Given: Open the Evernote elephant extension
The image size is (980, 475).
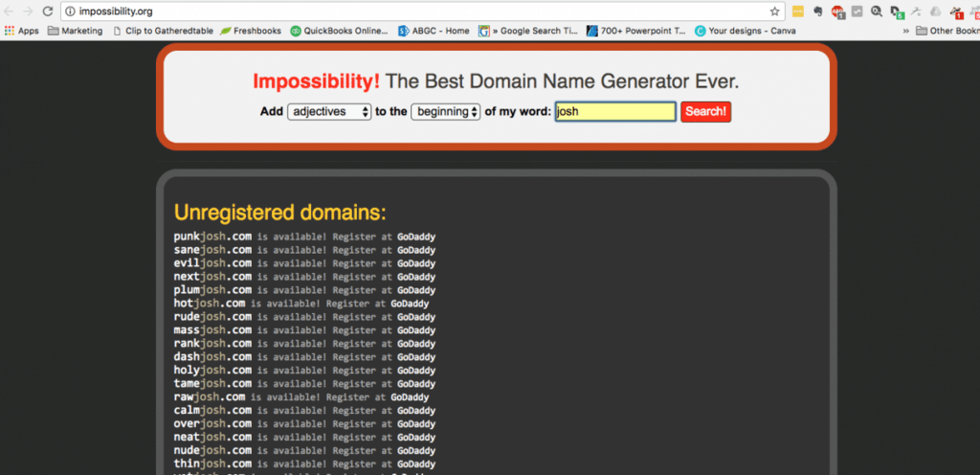Looking at the screenshot, I should (x=817, y=11).
